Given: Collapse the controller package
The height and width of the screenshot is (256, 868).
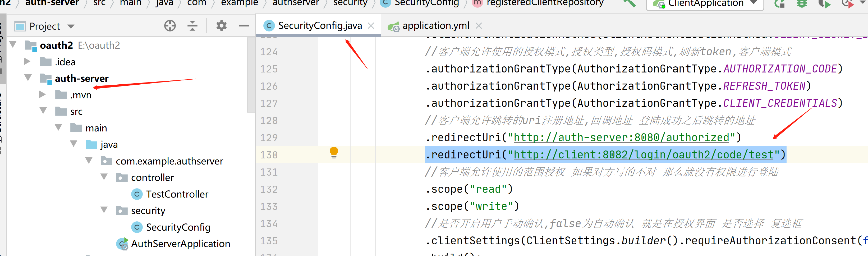Looking at the screenshot, I should coord(104,177).
